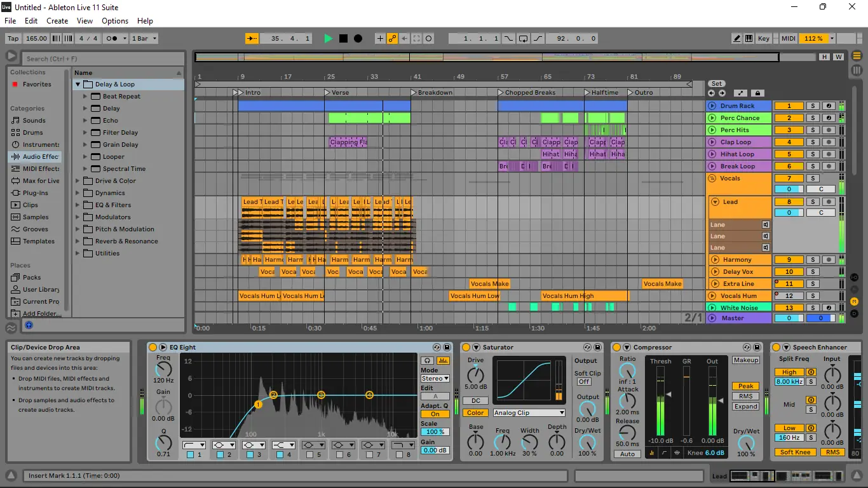Solo the Drum Rack track
The image size is (868, 488).
click(812, 106)
